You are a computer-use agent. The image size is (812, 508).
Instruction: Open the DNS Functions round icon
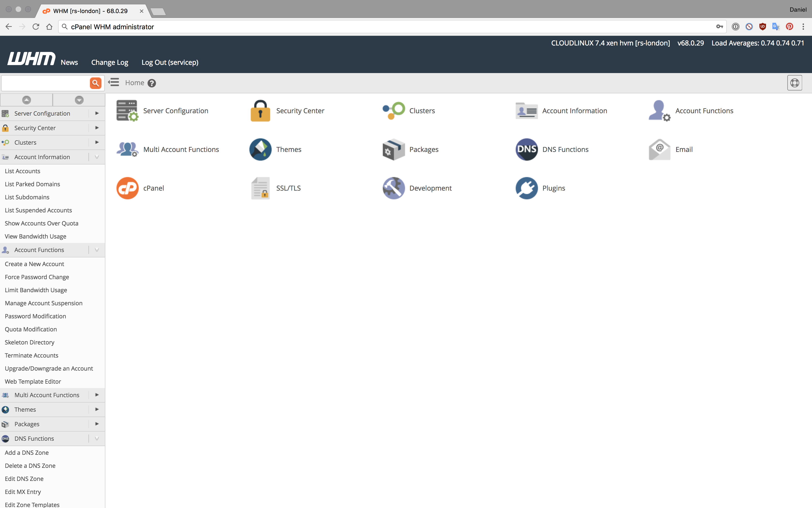coord(526,149)
